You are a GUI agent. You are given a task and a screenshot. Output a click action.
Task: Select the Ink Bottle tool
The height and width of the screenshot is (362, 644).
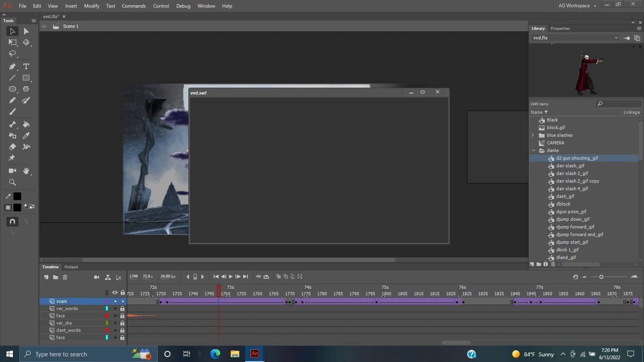pyautogui.click(x=12, y=136)
